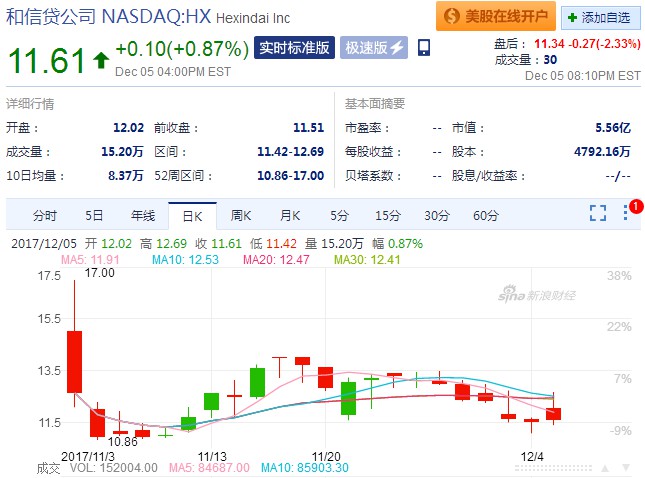The height and width of the screenshot is (478, 645).
Task: Click the 10日均量 value 8.37万
Action: pos(126,176)
